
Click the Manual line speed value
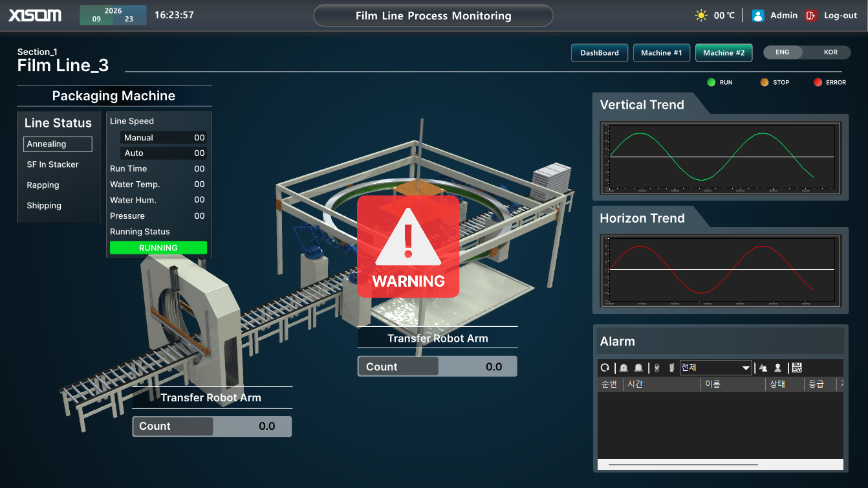tap(199, 137)
